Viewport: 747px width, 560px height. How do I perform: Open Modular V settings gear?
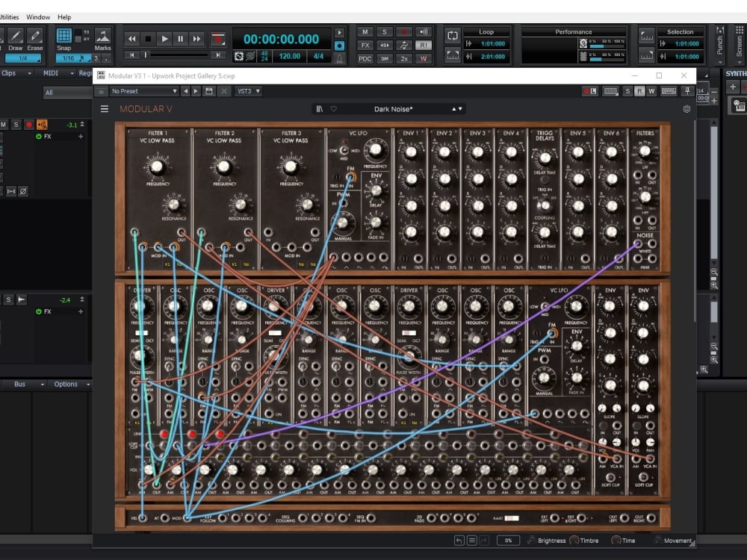click(x=686, y=109)
